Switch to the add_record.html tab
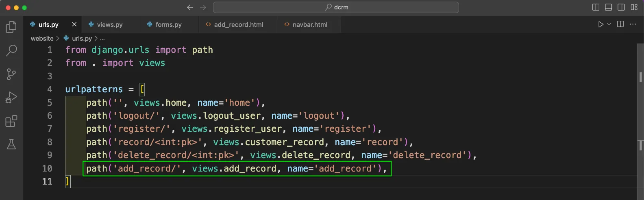The width and height of the screenshot is (644, 200). tap(238, 25)
